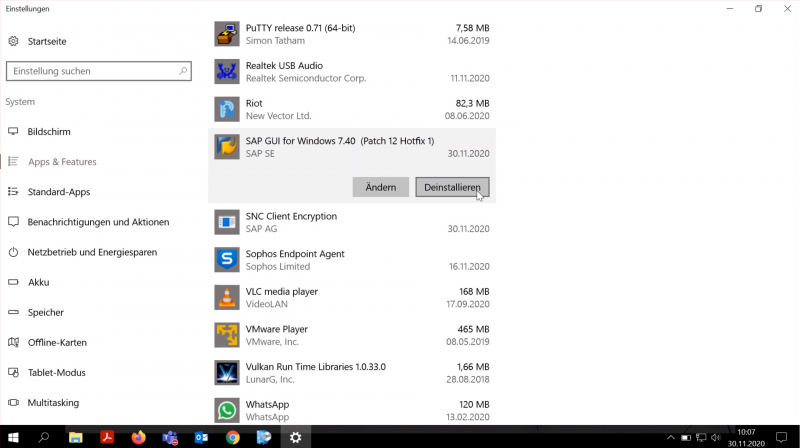Screen dimensions: 800x448
Task: Open the Akku settings page
Action: [x=38, y=282]
